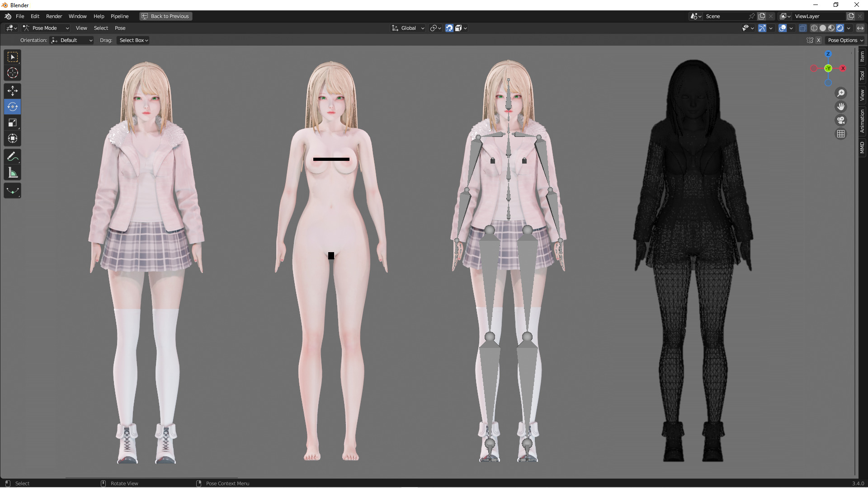Expand the Pose Options dropdown

coord(845,40)
